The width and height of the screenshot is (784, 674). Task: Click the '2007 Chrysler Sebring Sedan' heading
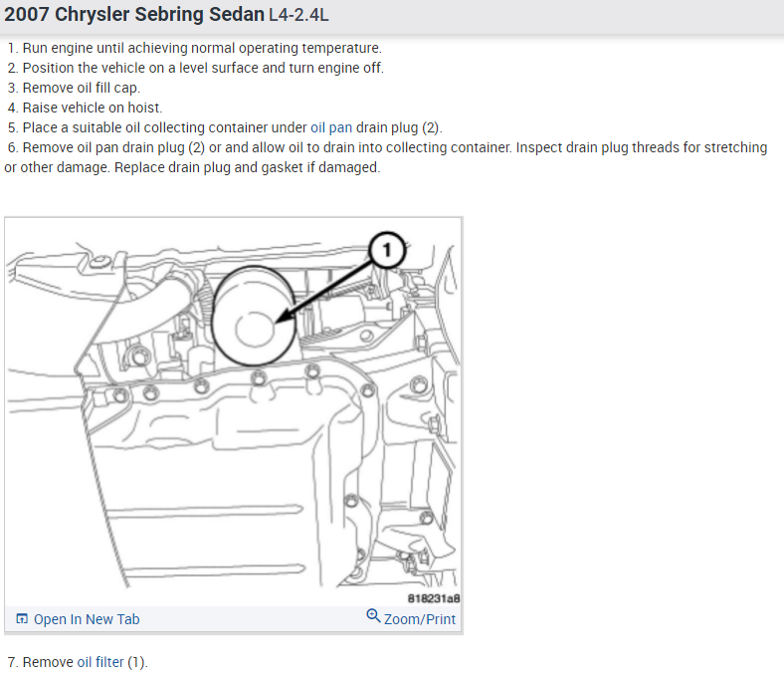click(134, 15)
